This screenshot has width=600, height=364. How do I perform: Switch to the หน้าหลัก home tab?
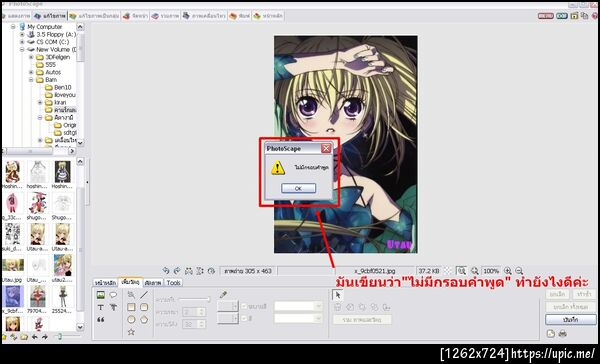[106, 282]
